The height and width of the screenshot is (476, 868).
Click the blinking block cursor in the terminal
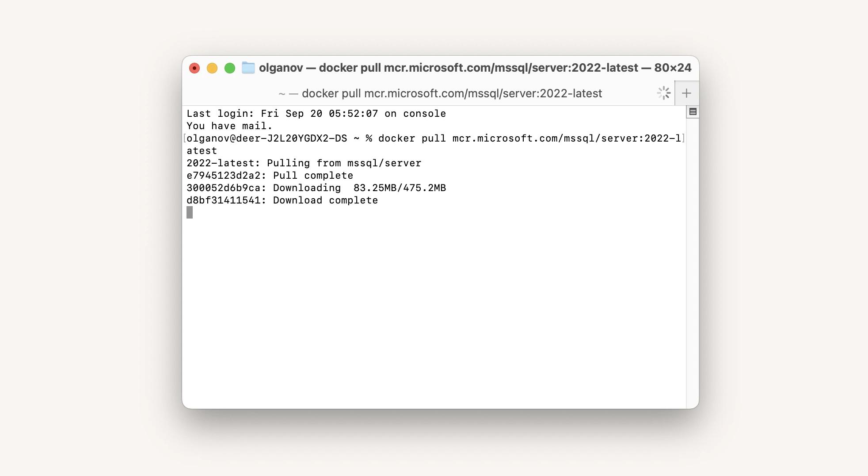(x=190, y=213)
